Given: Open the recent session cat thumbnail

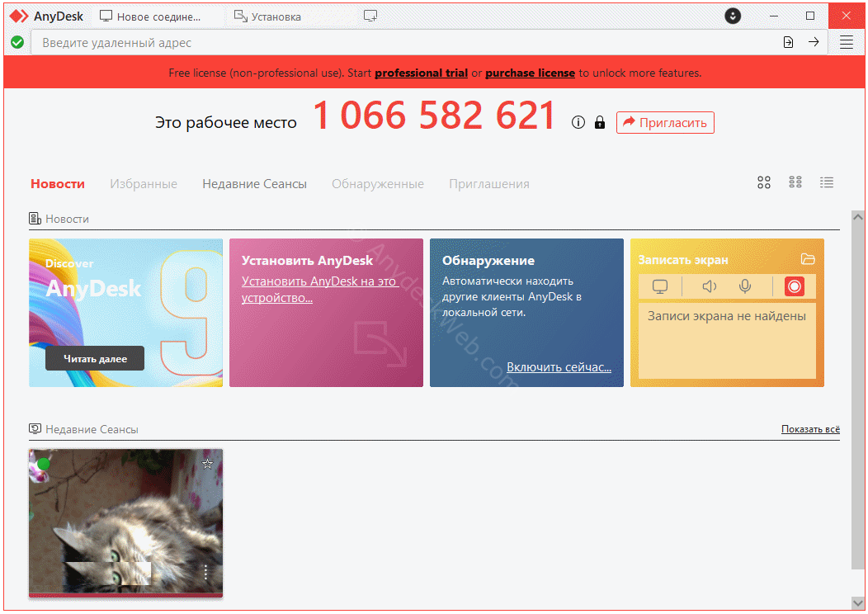Looking at the screenshot, I should click(x=125, y=523).
